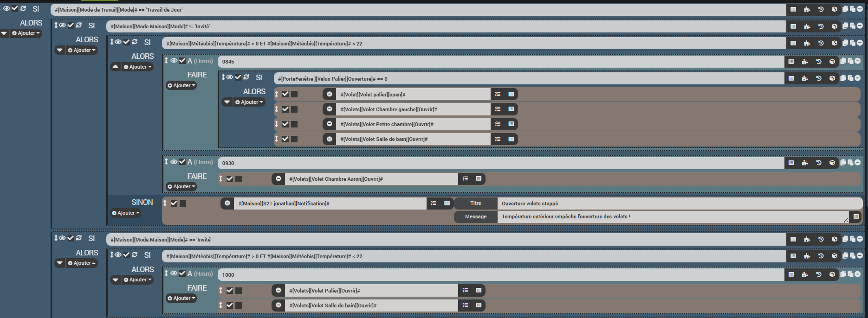Open Ajouter dropdown under the outermost ALORS
The height and width of the screenshot is (318, 868).
(26, 33)
